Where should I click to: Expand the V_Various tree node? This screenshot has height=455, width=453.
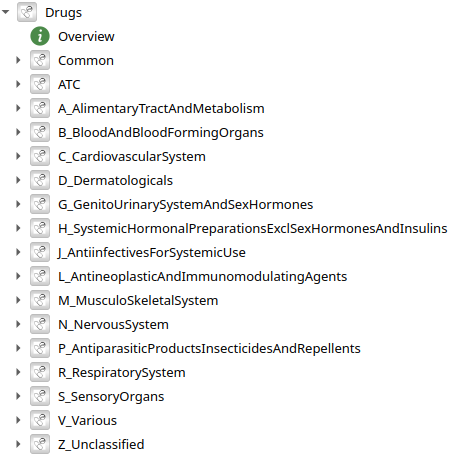pos(18,420)
